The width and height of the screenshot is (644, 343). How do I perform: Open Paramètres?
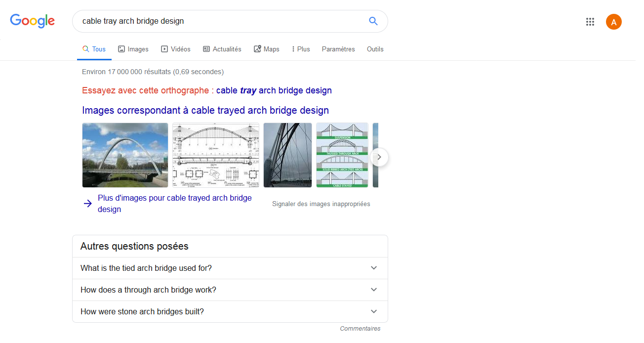coord(338,49)
